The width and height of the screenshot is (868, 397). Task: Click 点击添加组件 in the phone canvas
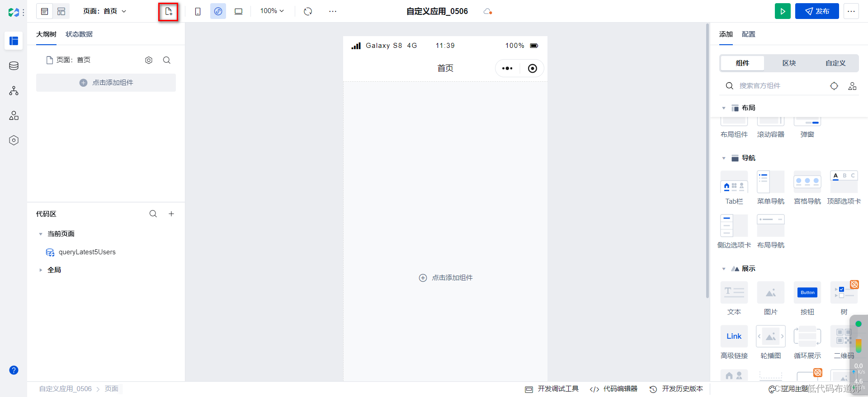pyautogui.click(x=446, y=278)
